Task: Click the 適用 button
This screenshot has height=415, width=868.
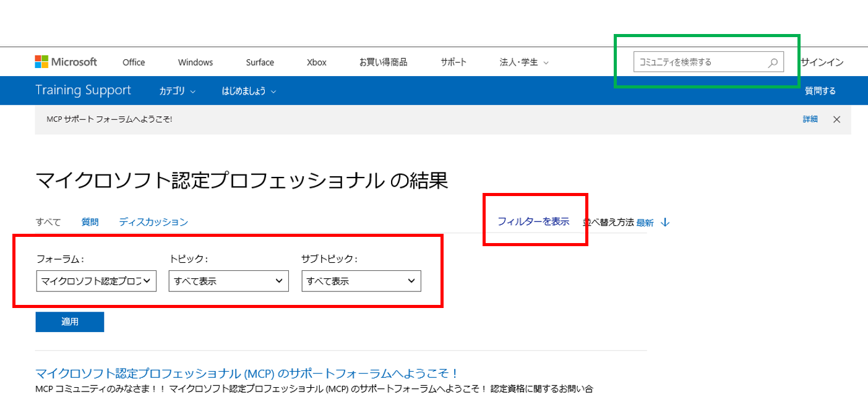Action: point(70,322)
